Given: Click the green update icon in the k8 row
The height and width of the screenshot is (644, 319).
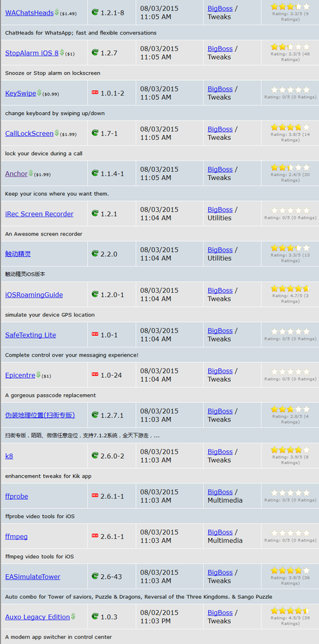Looking at the screenshot, I should click(x=95, y=455).
